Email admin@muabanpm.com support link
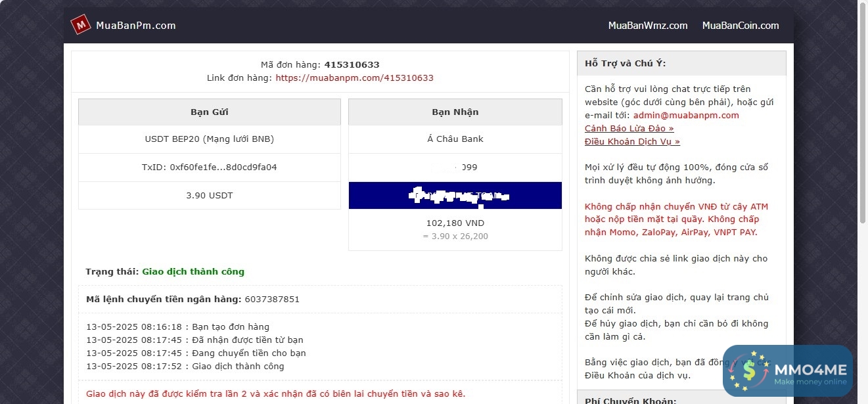The image size is (868, 404). tap(686, 115)
